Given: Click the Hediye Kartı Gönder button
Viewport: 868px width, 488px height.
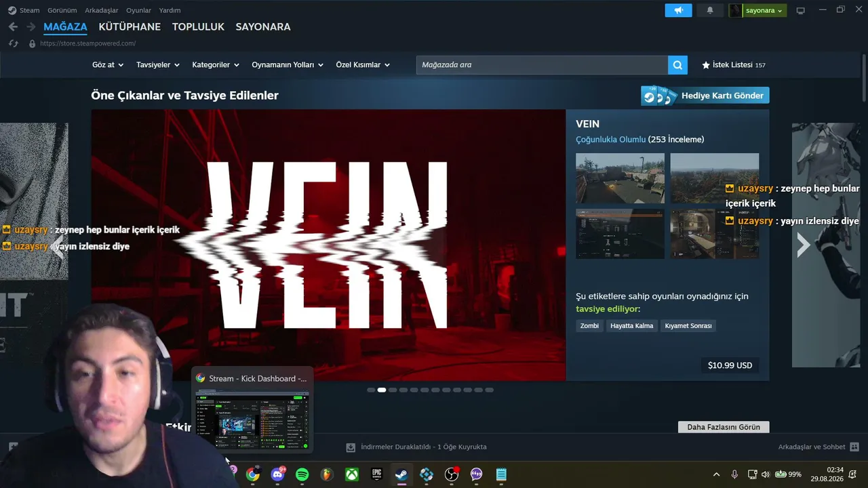Looking at the screenshot, I should 705,96.
